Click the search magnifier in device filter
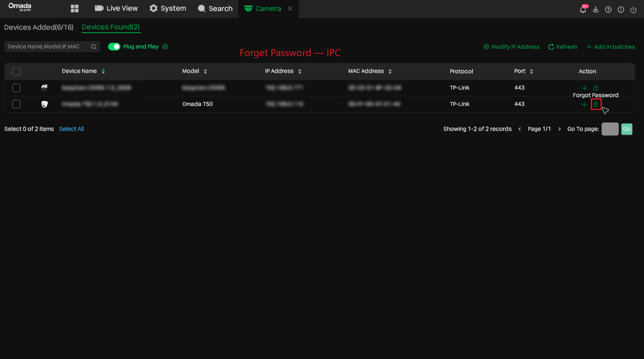 click(93, 47)
